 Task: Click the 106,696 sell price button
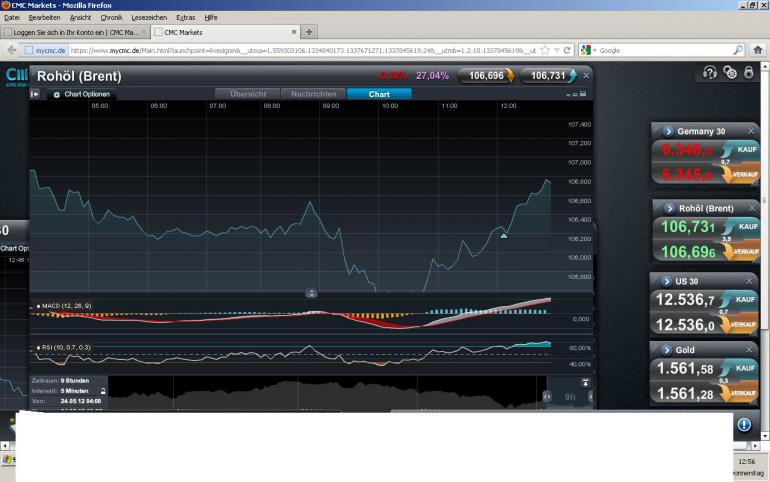[486, 76]
